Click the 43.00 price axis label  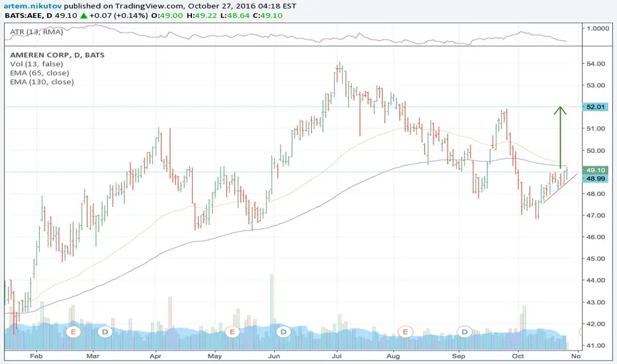tap(596, 302)
